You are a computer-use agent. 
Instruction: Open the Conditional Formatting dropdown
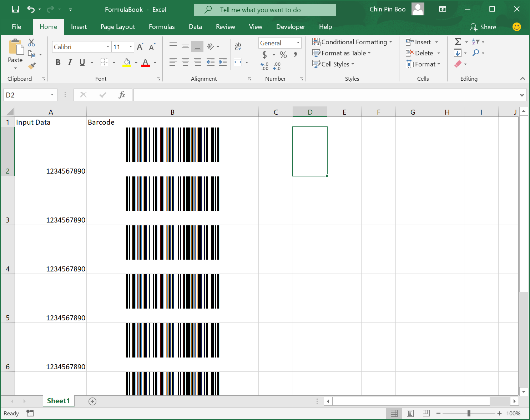[x=352, y=42]
